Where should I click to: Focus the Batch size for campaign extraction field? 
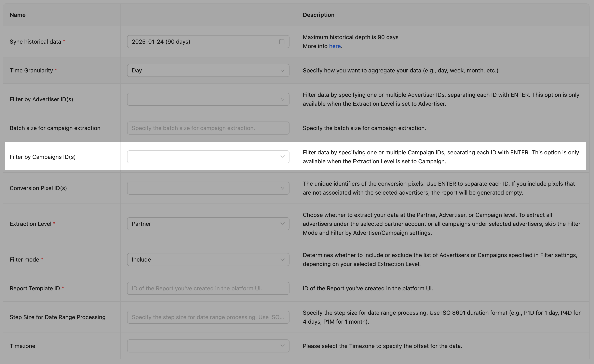208,128
